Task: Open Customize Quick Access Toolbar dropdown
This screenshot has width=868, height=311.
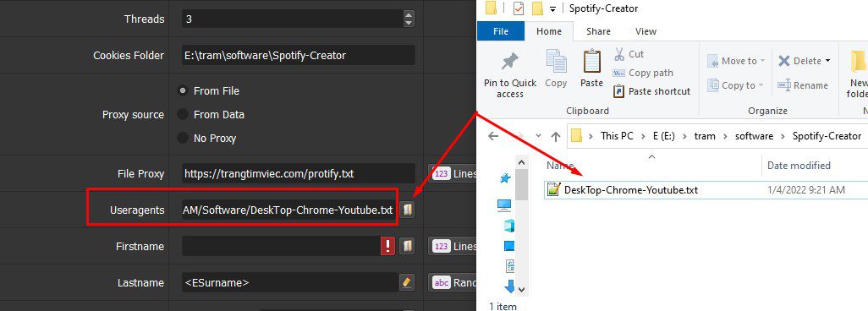Action: pos(552,8)
